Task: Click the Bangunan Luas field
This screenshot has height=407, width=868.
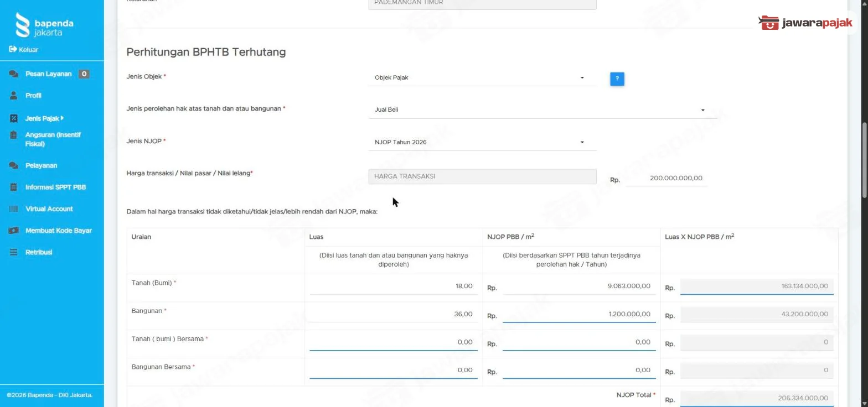Action: click(x=394, y=314)
